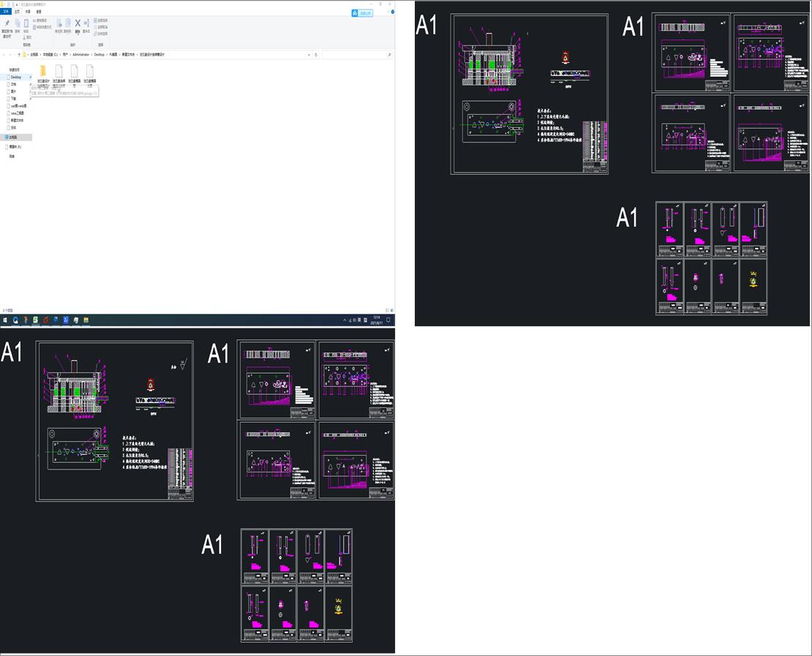Refresh the current folder view
Image resolution: width=812 pixels, height=656 pixels.
coord(316,55)
